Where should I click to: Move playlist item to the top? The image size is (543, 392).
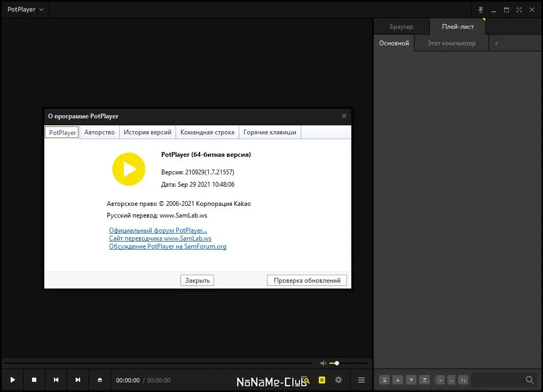click(x=384, y=380)
